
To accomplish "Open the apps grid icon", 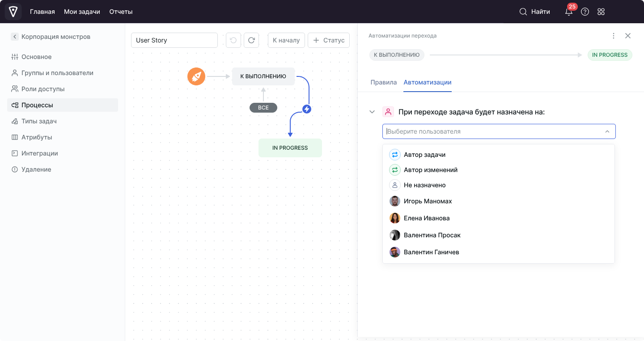I will 601,12.
